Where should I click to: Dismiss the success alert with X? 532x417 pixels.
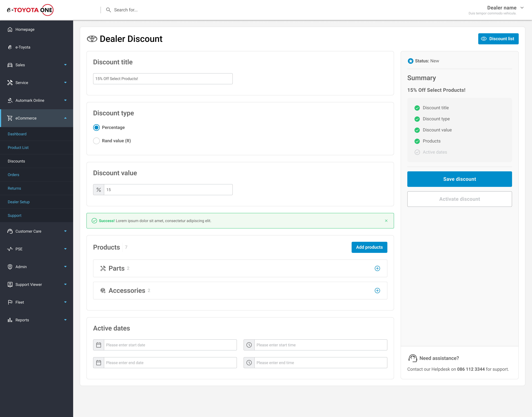click(386, 221)
